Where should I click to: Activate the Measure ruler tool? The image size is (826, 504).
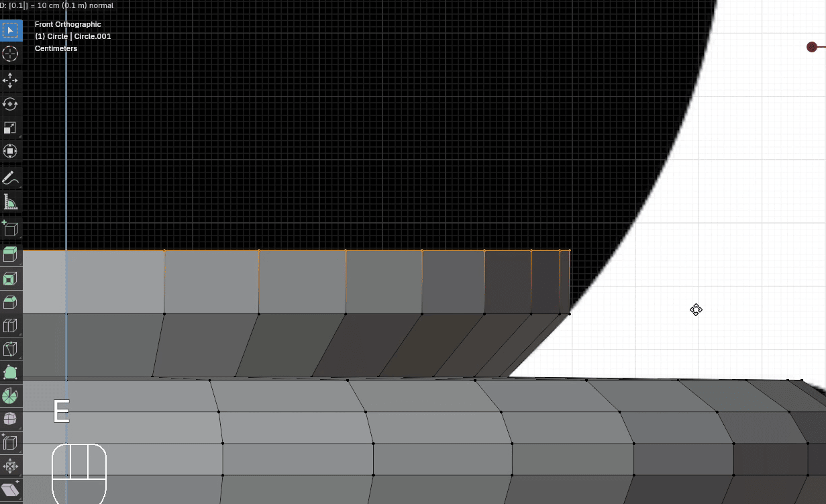pos(10,202)
